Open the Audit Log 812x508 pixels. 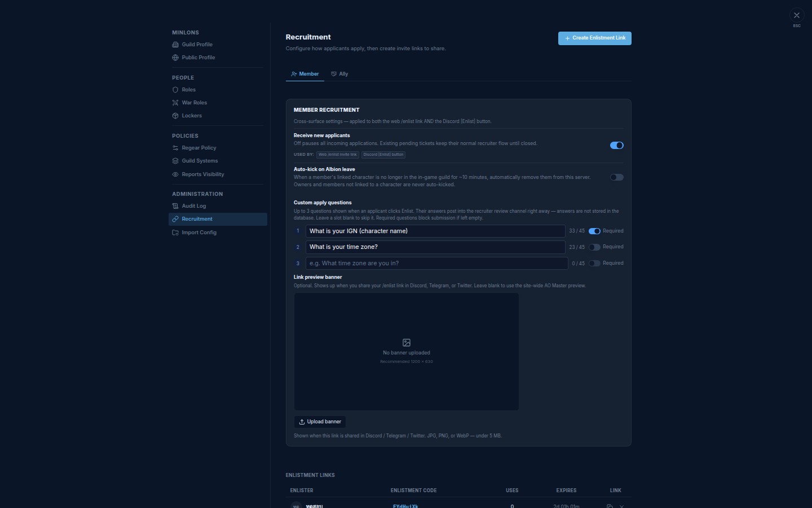pos(218,206)
